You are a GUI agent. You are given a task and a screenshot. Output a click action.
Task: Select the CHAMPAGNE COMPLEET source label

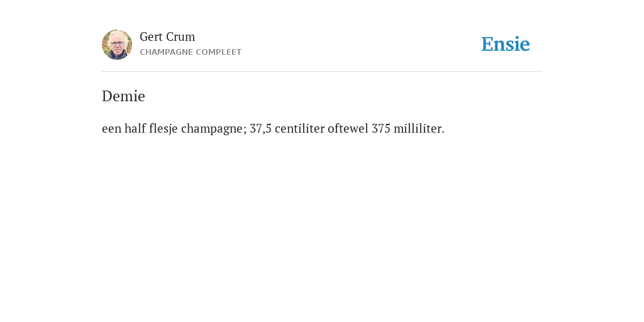pyautogui.click(x=191, y=52)
